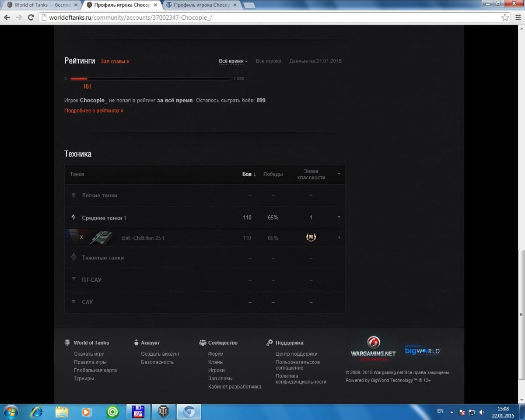Open the new tab button

point(249,5)
